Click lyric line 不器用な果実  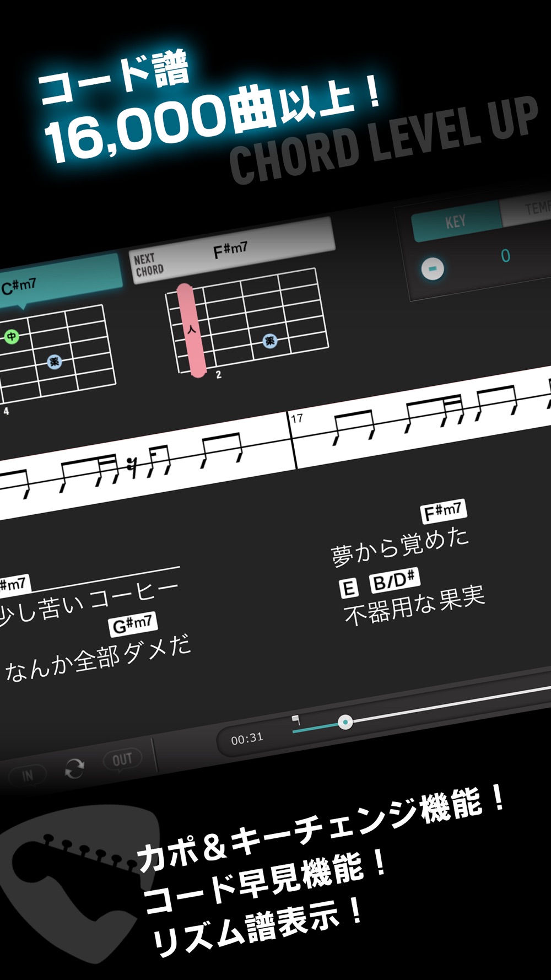(414, 605)
